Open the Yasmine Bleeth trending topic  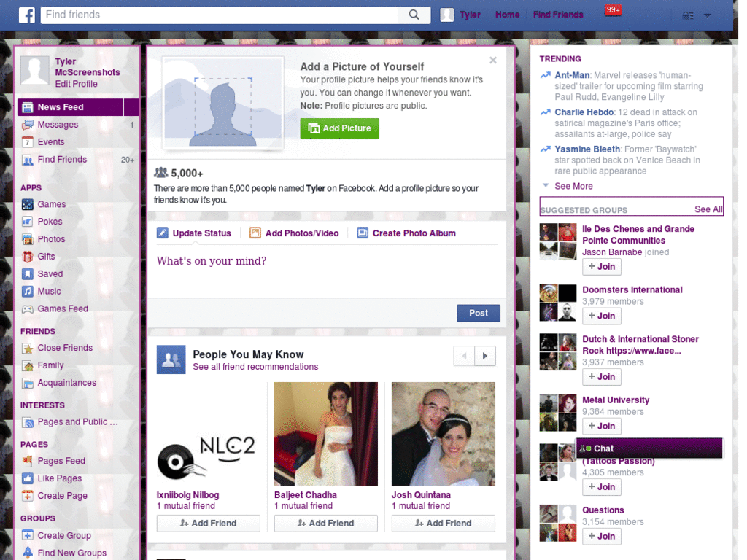587,149
